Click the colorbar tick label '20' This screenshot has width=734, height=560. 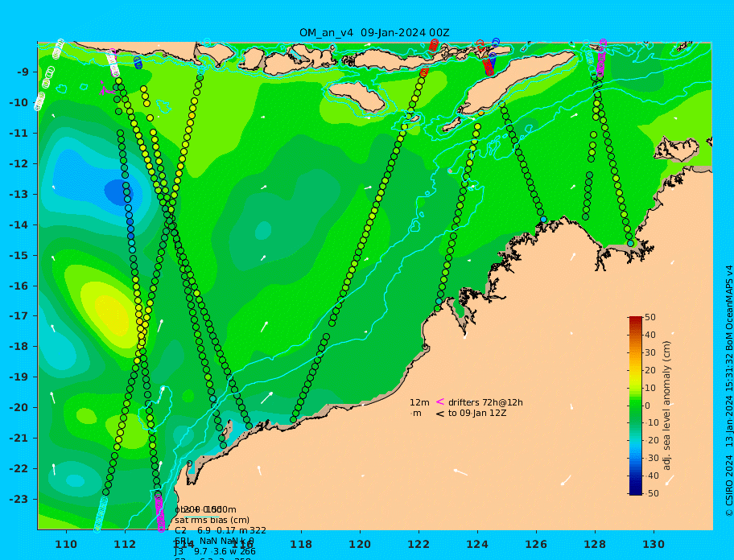(650, 371)
